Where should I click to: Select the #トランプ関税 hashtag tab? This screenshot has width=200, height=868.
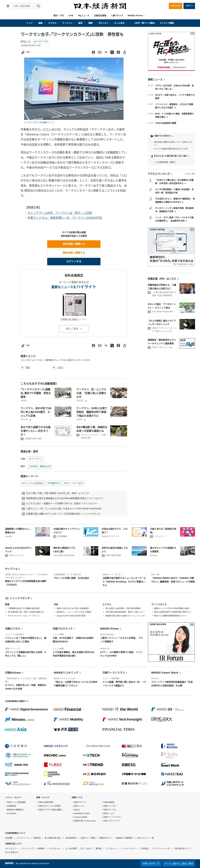click(166, 23)
